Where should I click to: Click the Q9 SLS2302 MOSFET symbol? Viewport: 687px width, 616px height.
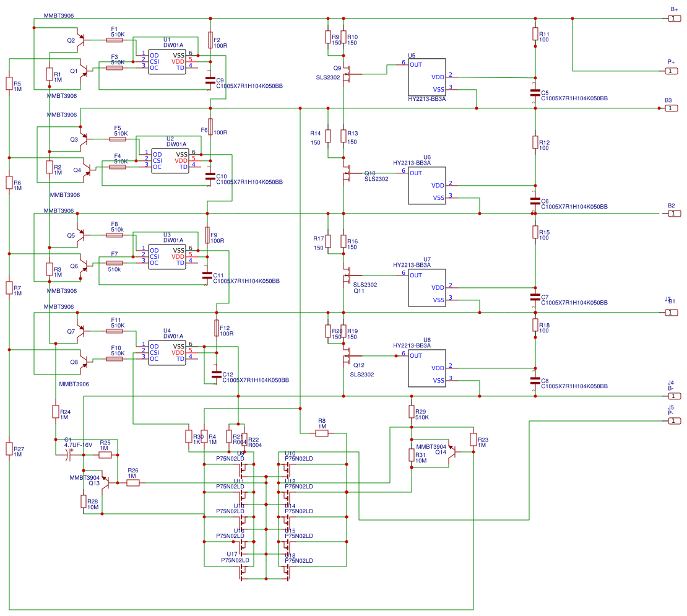348,74
